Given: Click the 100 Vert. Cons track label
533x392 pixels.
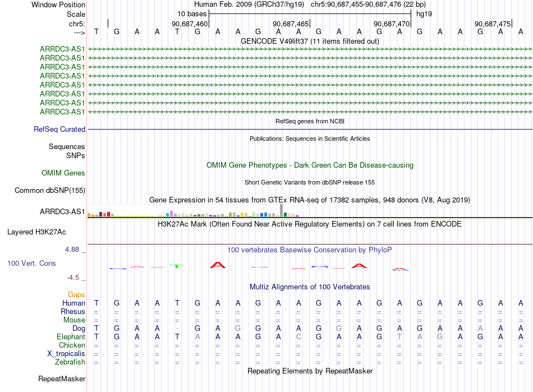Looking at the screenshot, I should tap(31, 263).
